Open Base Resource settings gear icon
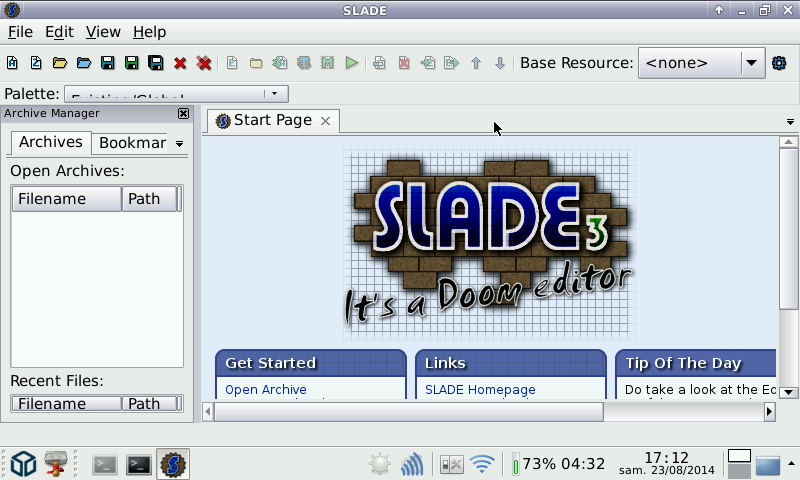800x480 pixels. [779, 63]
